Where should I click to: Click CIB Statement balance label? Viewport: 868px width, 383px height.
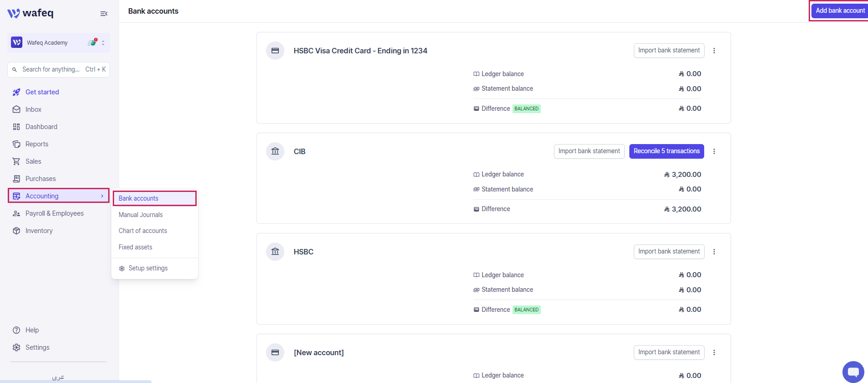pos(507,189)
